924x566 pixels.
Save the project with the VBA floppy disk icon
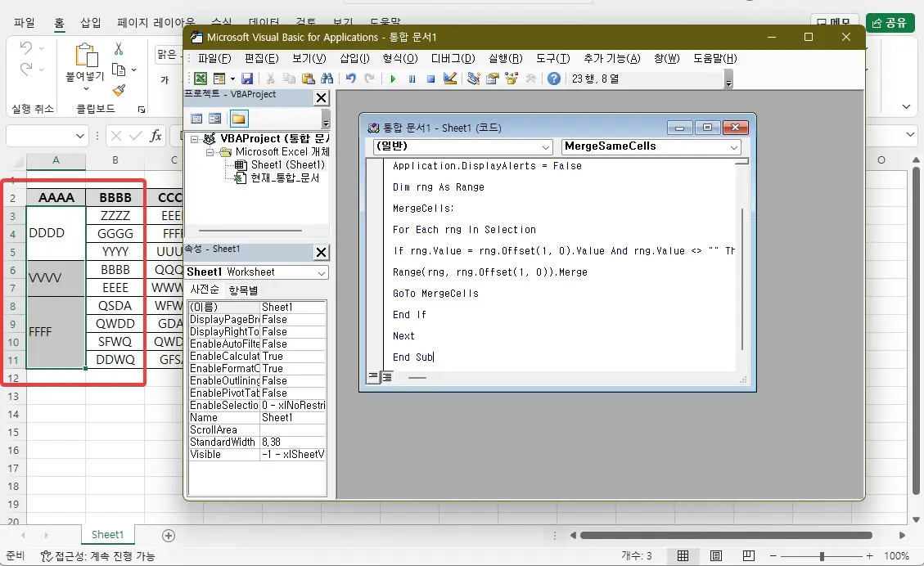(247, 79)
